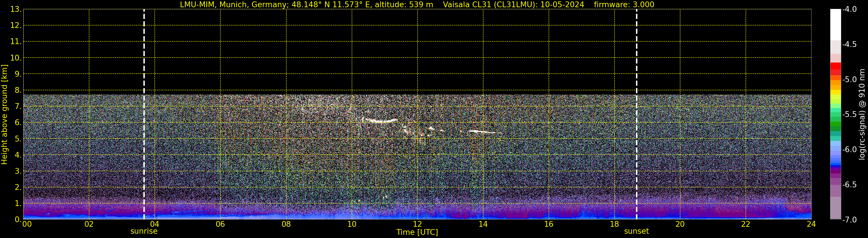Screen dimensions: 868x238
Task: Click the "12" hour tick label on the time axis
Action: (x=417, y=224)
